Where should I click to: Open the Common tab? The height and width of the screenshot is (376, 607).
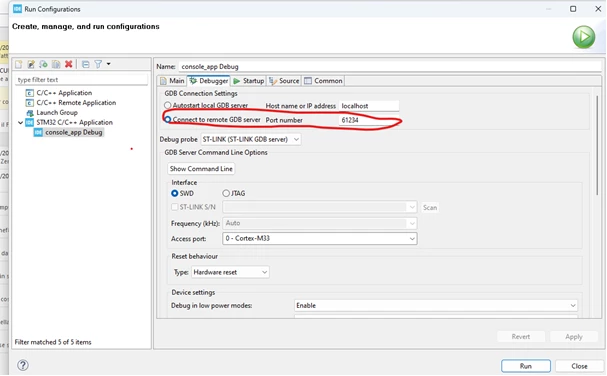[x=323, y=81]
